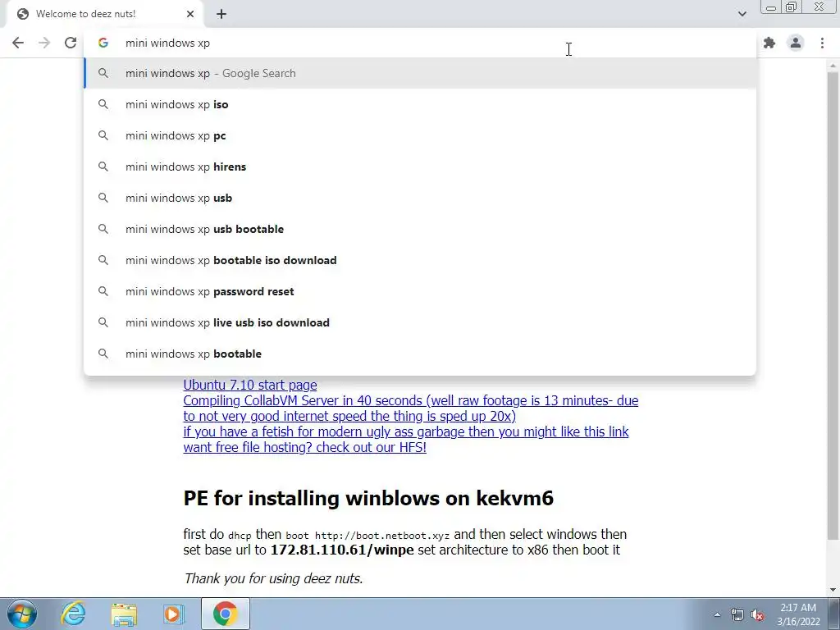This screenshot has width=840, height=630.
Task: Click the 'PE for installing winblows on kekvm6' heading
Action: click(x=368, y=498)
